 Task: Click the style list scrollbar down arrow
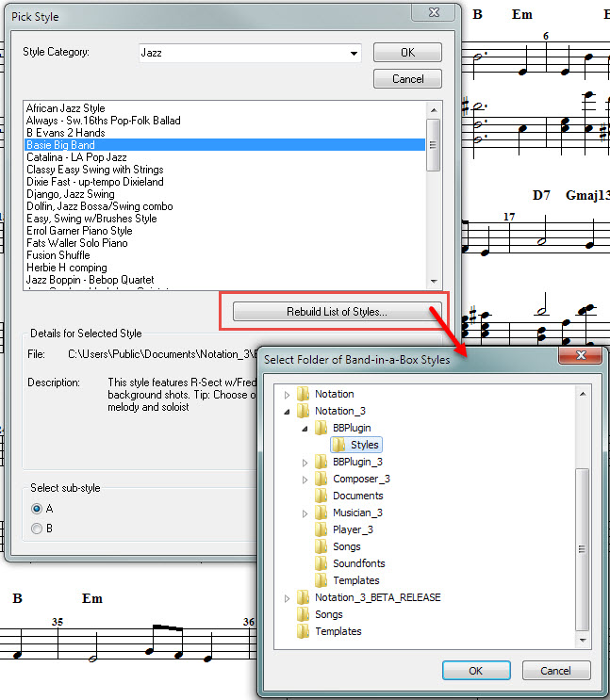[x=434, y=281]
